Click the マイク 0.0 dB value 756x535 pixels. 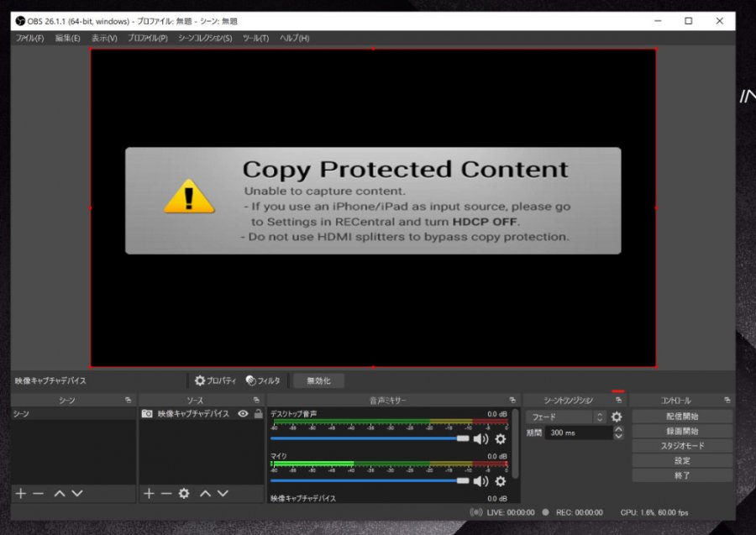pos(497,456)
